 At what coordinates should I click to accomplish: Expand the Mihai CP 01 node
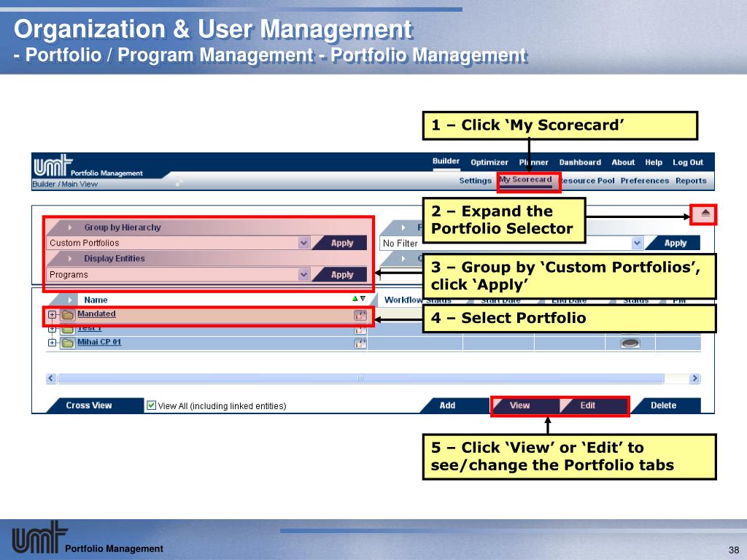pyautogui.click(x=52, y=343)
